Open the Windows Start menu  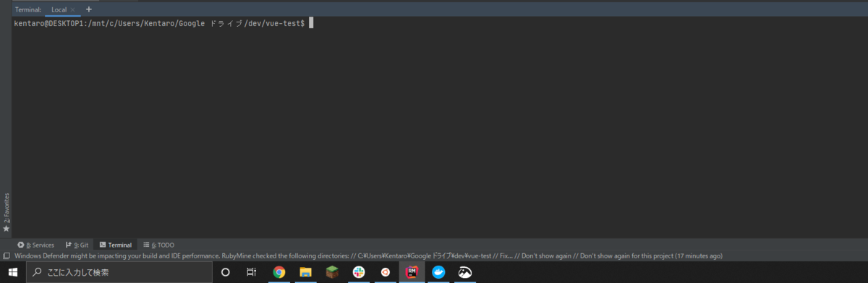tap(13, 272)
